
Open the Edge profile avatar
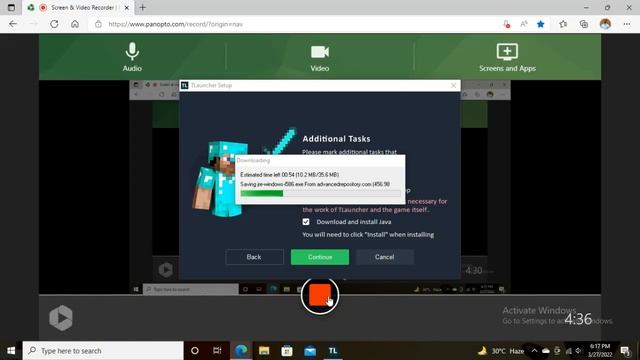click(x=605, y=24)
